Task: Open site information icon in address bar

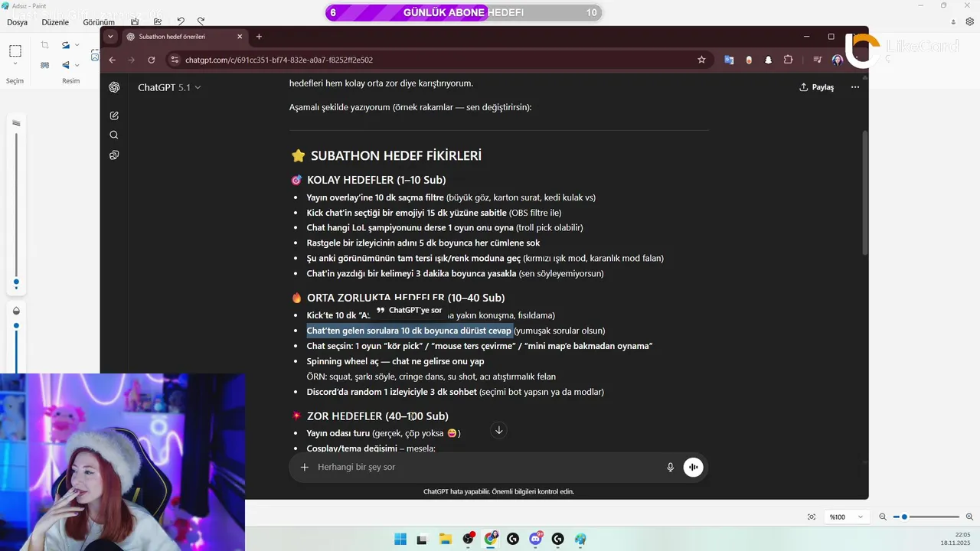Action: (x=175, y=60)
